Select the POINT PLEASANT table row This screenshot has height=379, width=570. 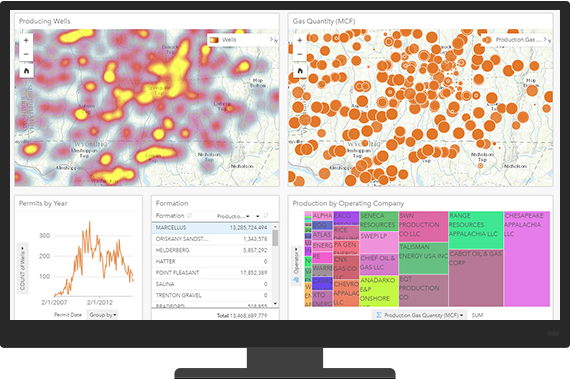212,273
